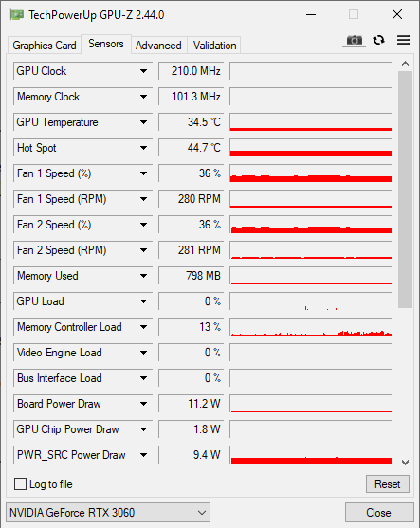This screenshot has height=528, width=420.
Task: Click the scroll up arrow
Action: pos(405,64)
